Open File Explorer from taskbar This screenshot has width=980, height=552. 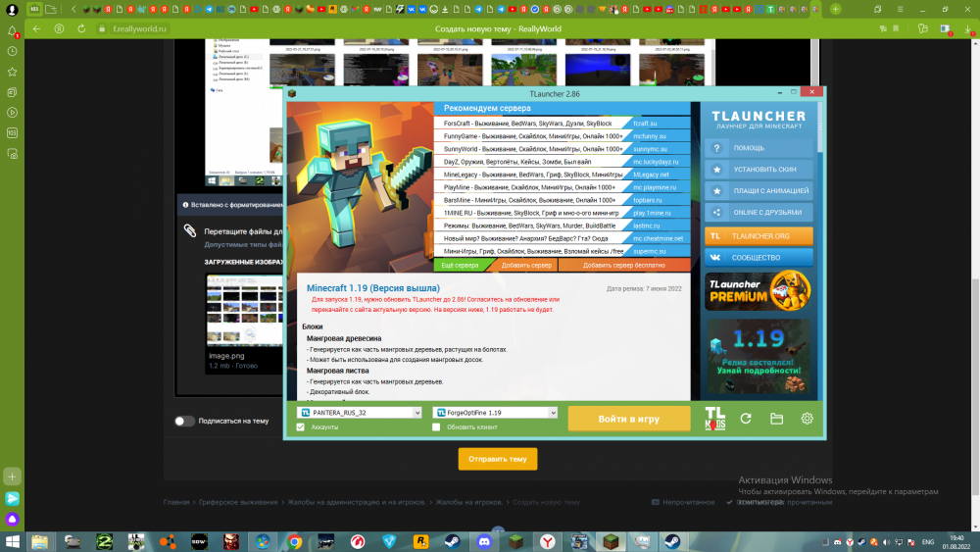pyautogui.click(x=40, y=541)
